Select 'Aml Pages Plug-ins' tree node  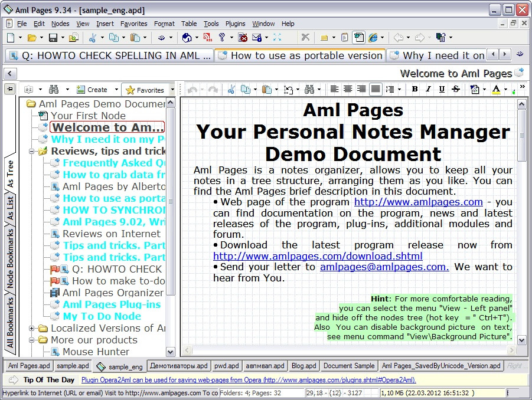(112, 304)
